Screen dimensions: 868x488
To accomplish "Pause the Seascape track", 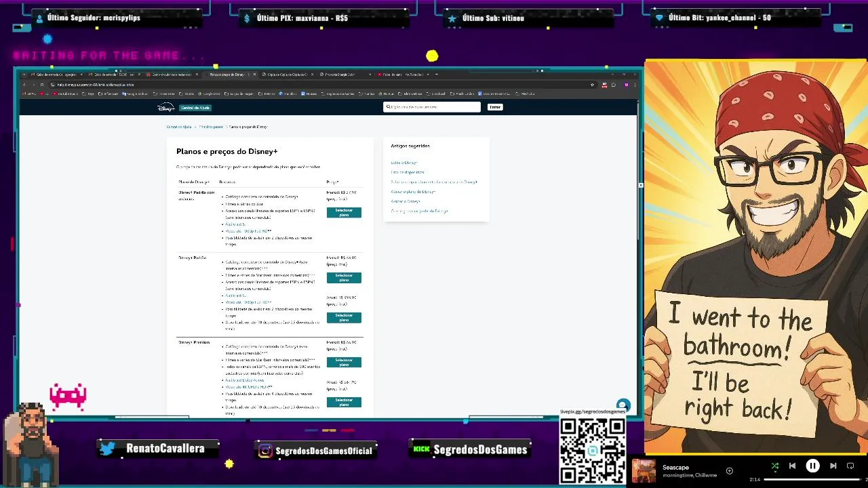I will click(812, 466).
